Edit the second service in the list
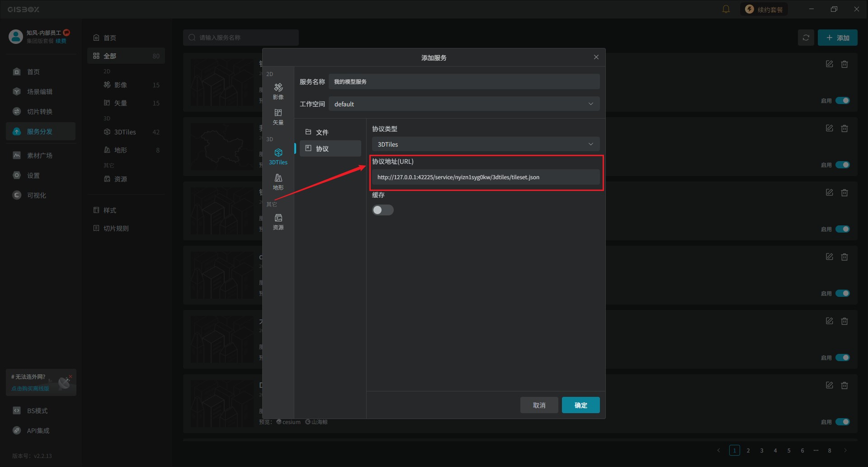 pos(830,128)
